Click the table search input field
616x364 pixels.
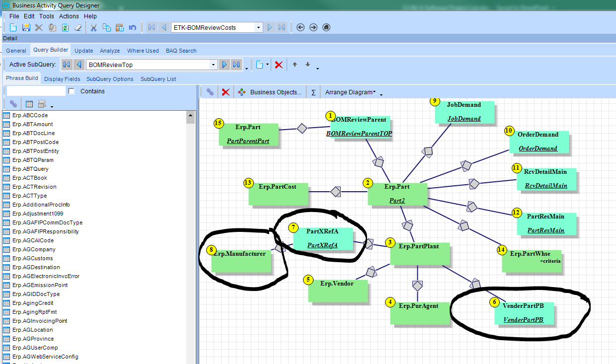36,91
